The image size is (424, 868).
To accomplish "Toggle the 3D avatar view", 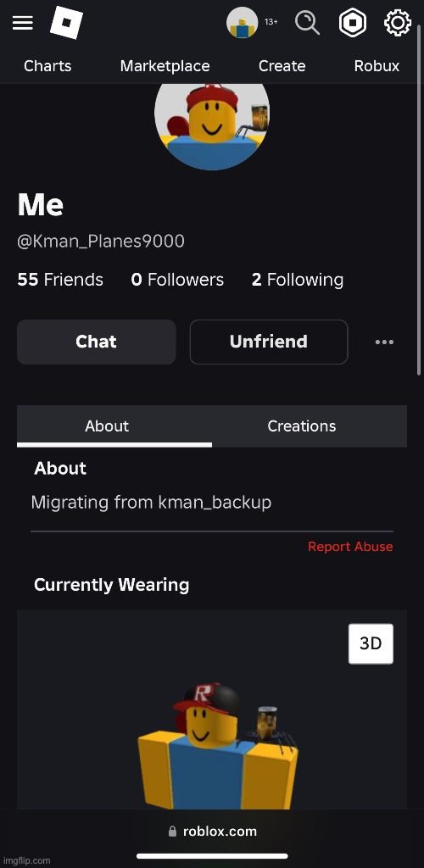I will click(x=371, y=644).
